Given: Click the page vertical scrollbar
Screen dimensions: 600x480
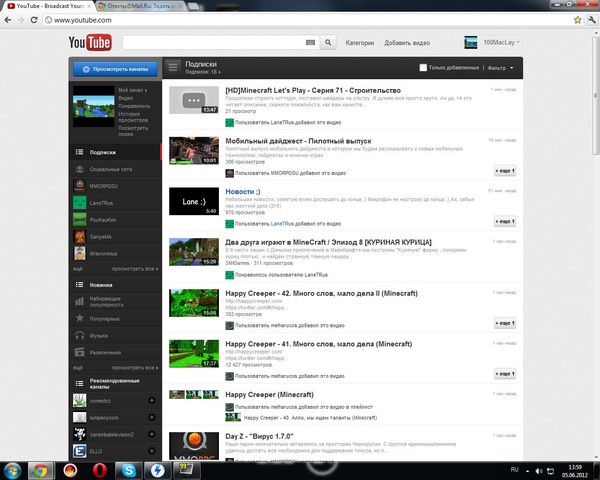Looking at the screenshot, I should click(595, 96).
